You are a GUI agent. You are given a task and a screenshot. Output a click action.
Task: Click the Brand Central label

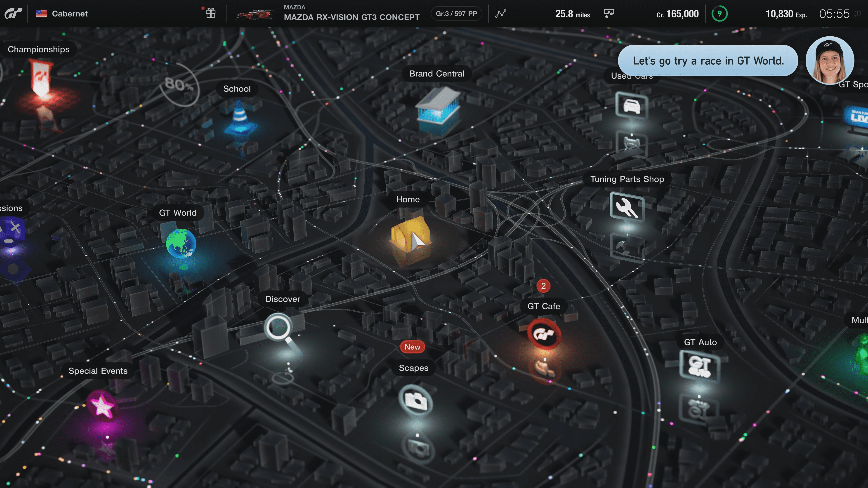[437, 73]
